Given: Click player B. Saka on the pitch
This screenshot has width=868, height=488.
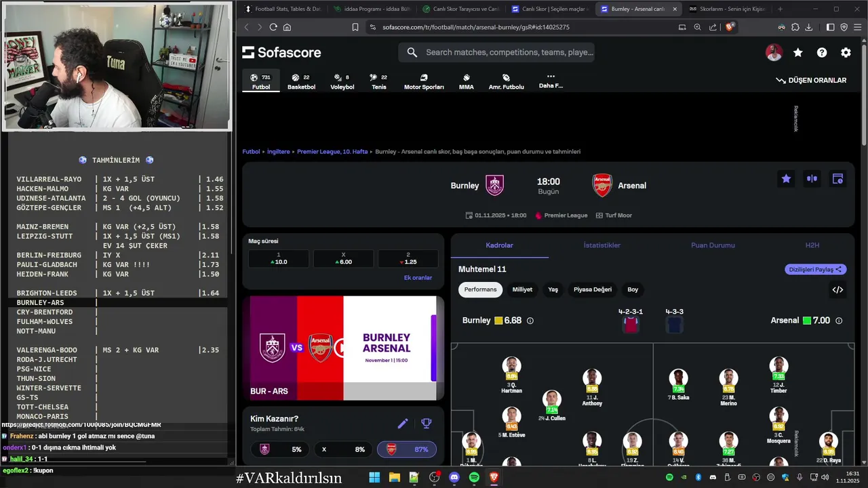Looking at the screenshot, I should [x=678, y=385].
